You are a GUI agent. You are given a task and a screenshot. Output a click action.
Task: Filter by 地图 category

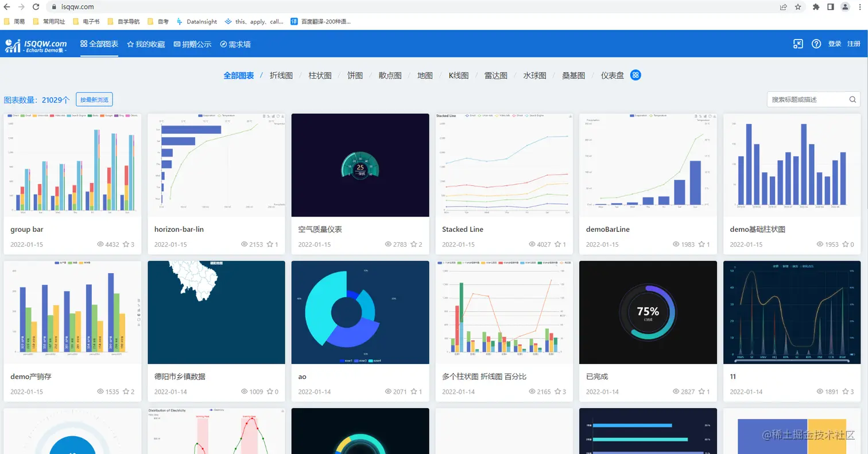425,75
